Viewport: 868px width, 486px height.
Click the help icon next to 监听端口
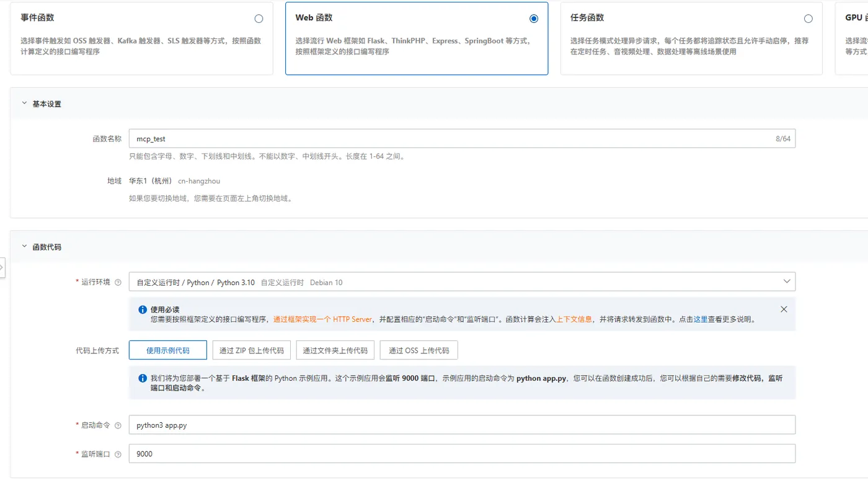point(118,453)
